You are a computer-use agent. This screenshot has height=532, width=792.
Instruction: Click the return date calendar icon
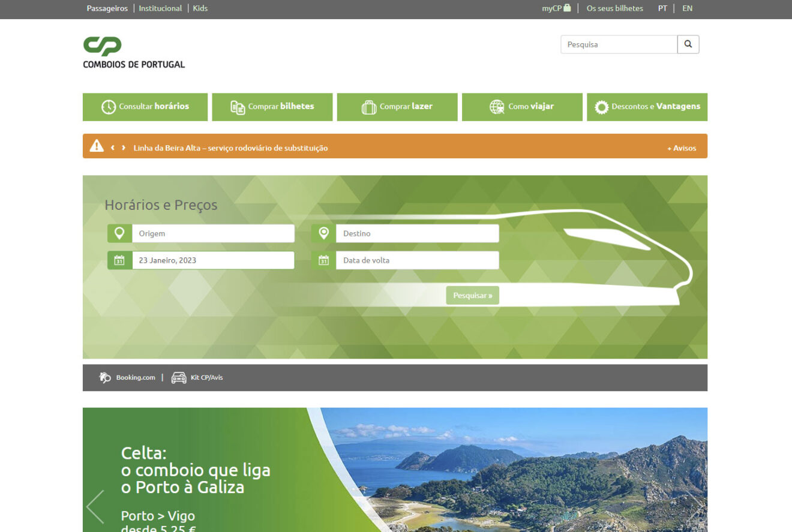point(323,260)
